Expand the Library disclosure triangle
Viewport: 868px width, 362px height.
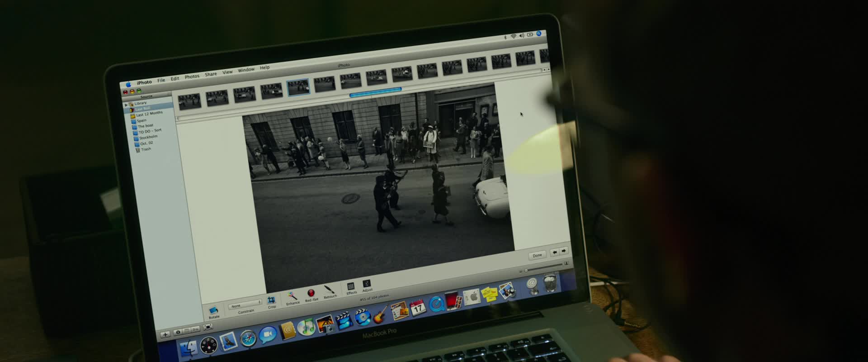click(x=126, y=105)
